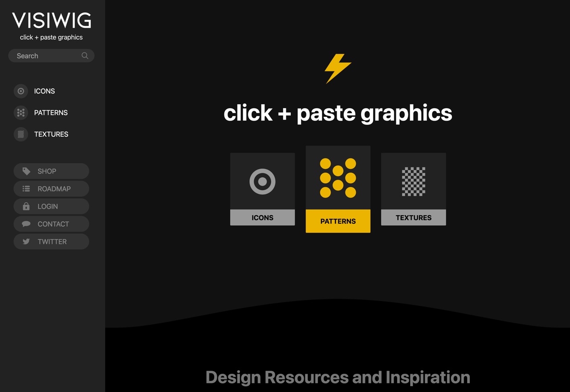This screenshot has width=570, height=392.
Task: Open ICONS from the sidebar menu
Action: pyautogui.click(x=45, y=91)
